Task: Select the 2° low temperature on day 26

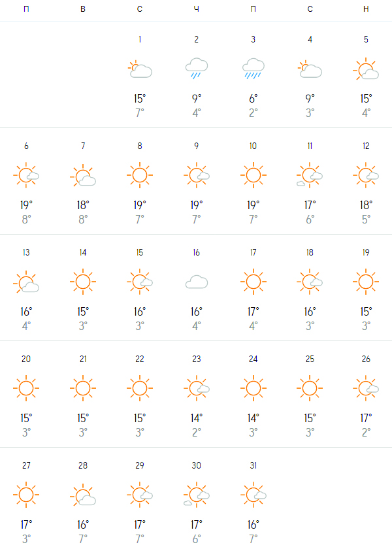Action: coord(366,433)
